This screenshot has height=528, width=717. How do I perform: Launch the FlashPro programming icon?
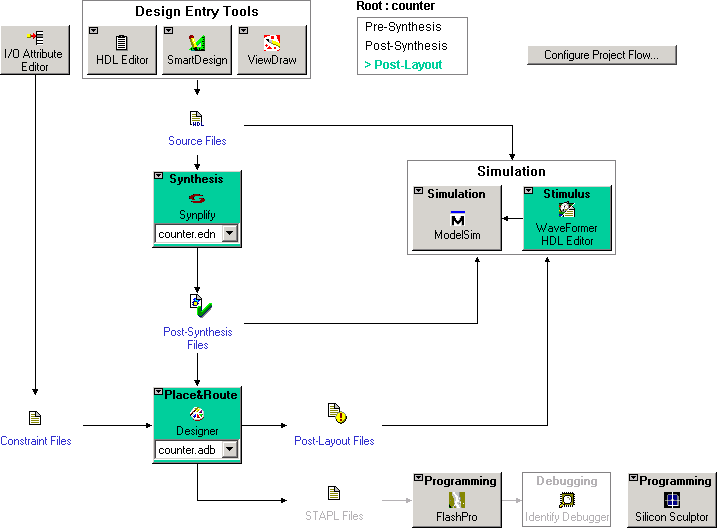point(456,500)
